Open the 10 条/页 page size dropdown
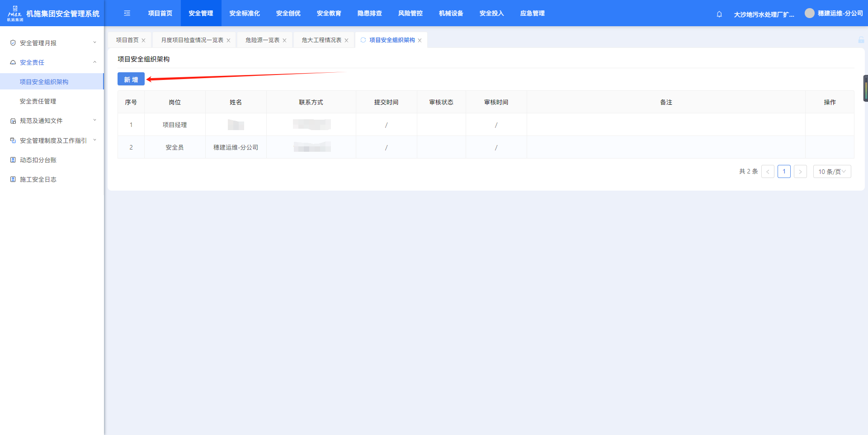The height and width of the screenshot is (435, 868). [832, 172]
